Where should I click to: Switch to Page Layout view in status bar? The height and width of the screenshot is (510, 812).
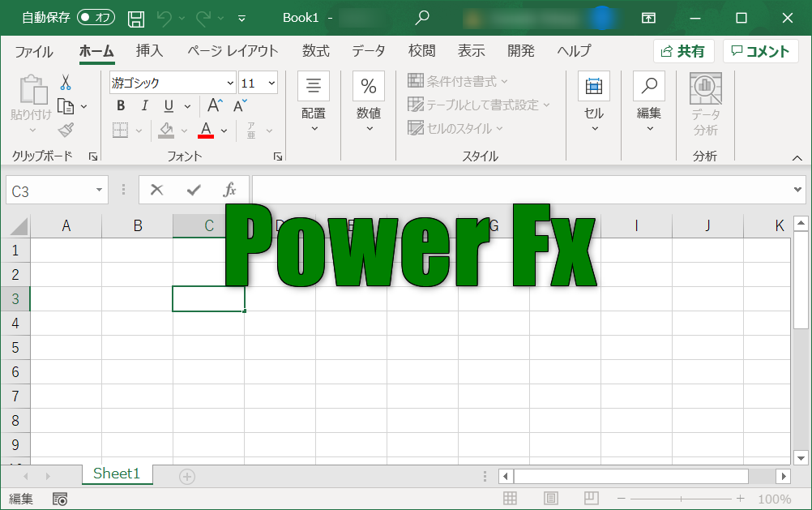pyautogui.click(x=551, y=499)
